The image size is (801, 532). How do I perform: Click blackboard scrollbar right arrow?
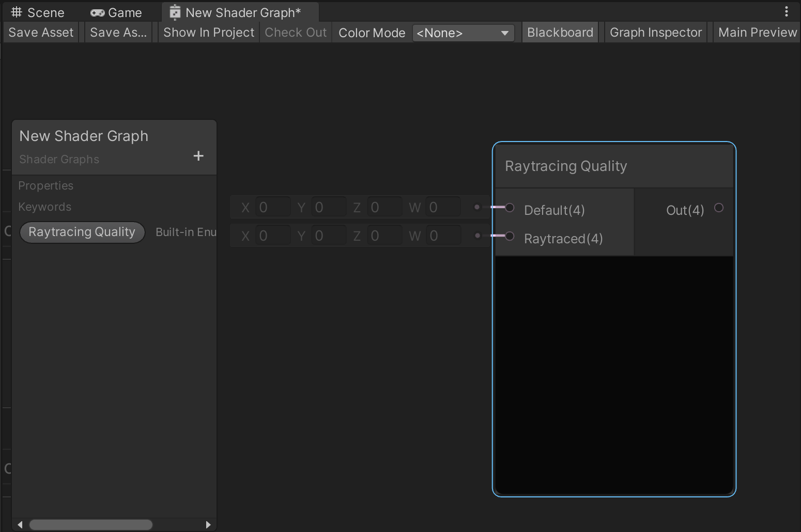(208, 525)
